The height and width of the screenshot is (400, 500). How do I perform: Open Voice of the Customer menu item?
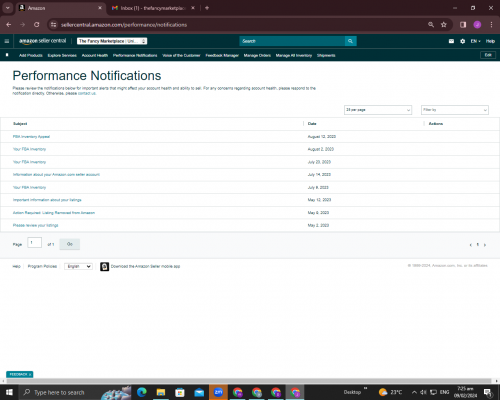pyautogui.click(x=181, y=55)
